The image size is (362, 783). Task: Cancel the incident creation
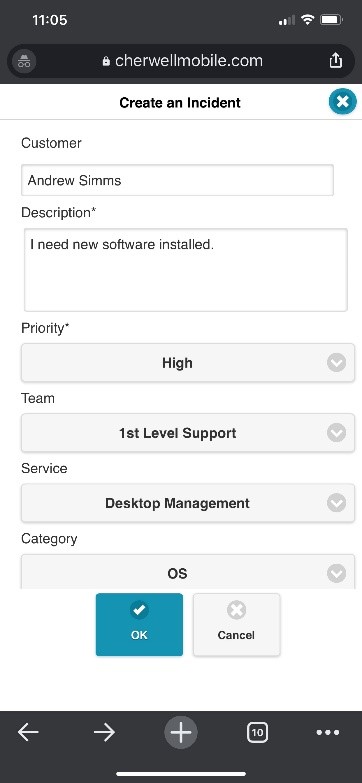tap(237, 624)
